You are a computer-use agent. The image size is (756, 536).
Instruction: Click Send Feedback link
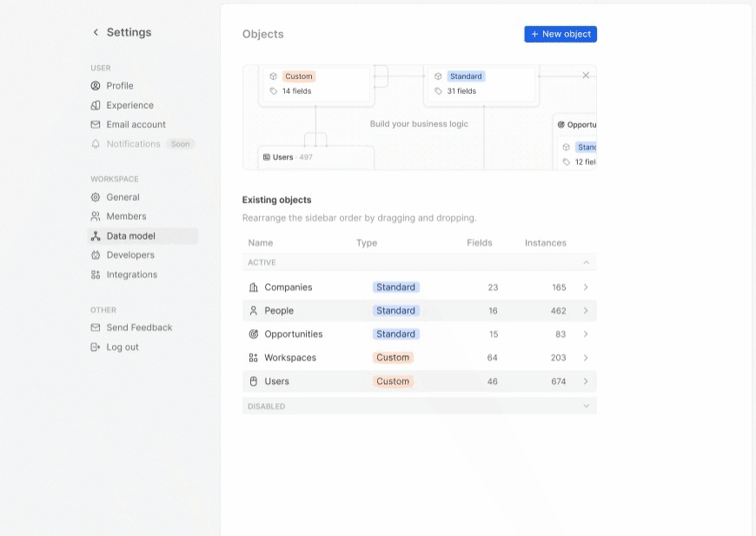coord(139,328)
